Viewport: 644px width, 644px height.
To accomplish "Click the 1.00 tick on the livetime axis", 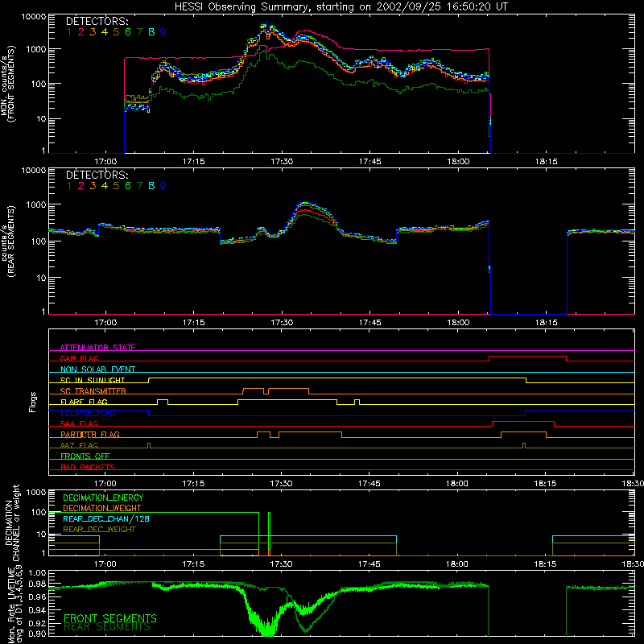I will pyautogui.click(x=38, y=573).
